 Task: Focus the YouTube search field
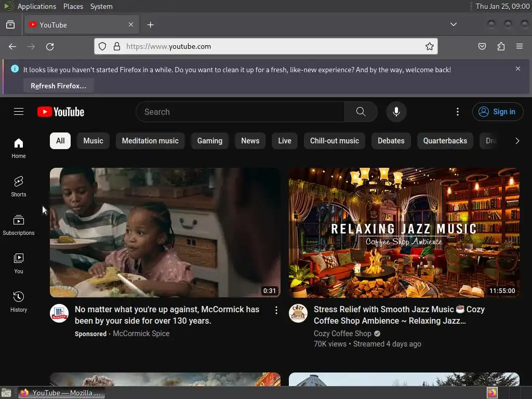(x=240, y=112)
